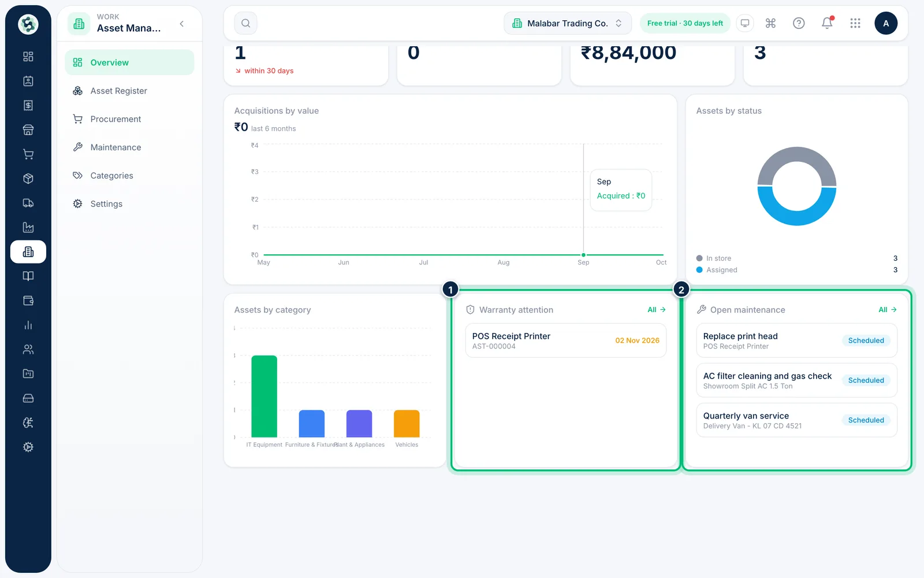Open the receipt dollar icon in sidebar
This screenshot has height=578, width=924.
[x=28, y=105]
